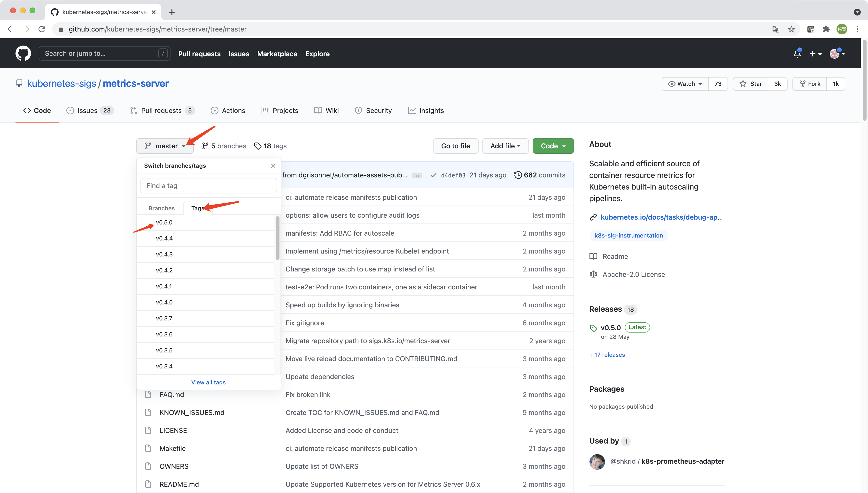Click inside the Find a tag field
This screenshot has height=493, width=868.
[208, 185]
